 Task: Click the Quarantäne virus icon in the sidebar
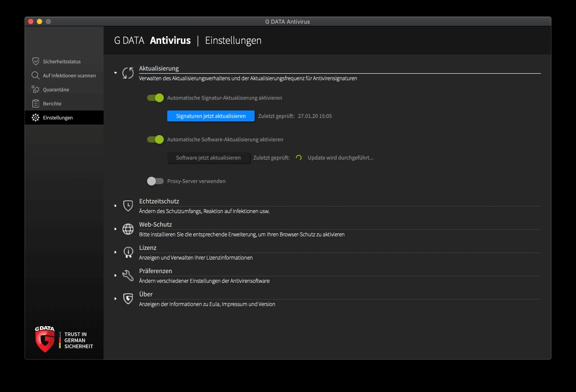pyautogui.click(x=36, y=89)
